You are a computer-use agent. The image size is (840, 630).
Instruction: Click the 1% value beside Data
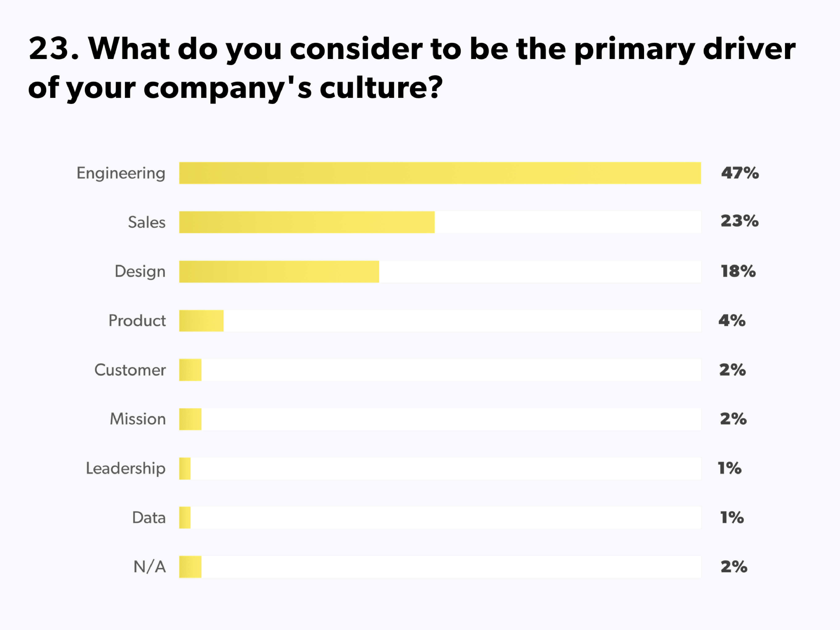coord(732,517)
